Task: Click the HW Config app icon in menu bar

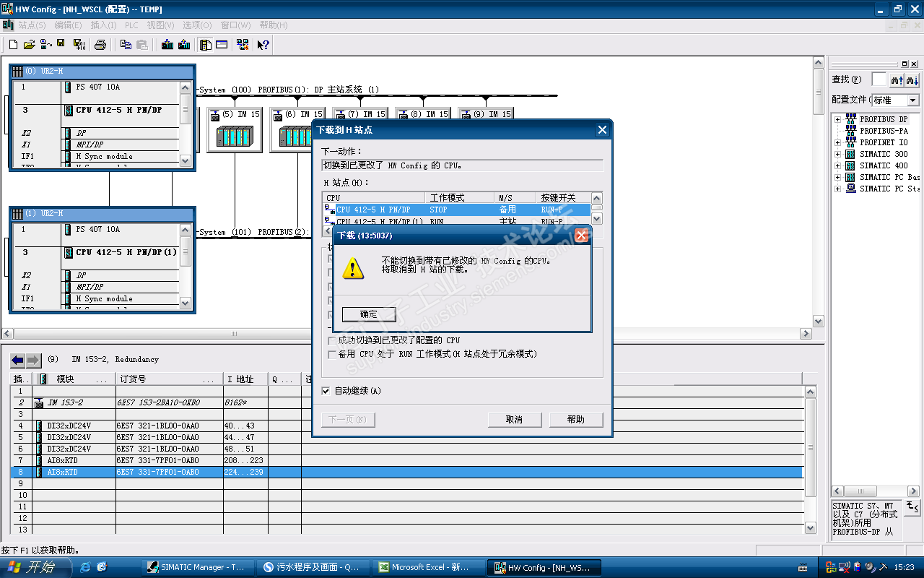Action: tap(8, 25)
